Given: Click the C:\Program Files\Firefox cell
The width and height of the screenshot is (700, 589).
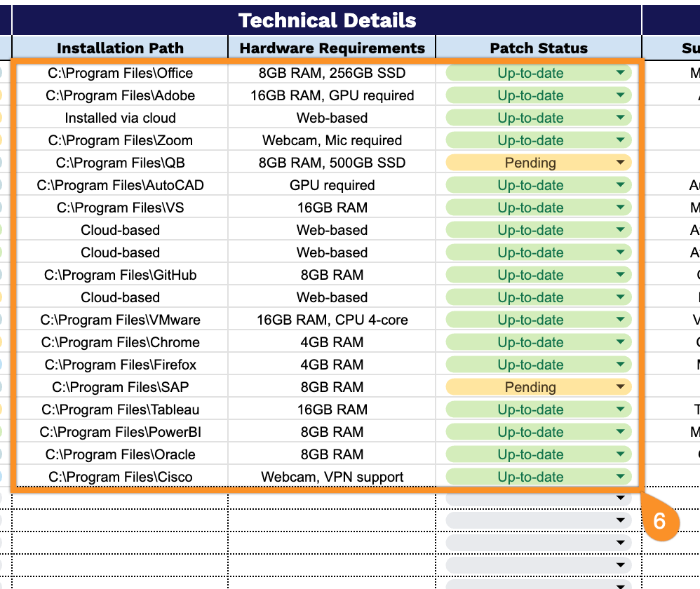Looking at the screenshot, I should 120,365.
